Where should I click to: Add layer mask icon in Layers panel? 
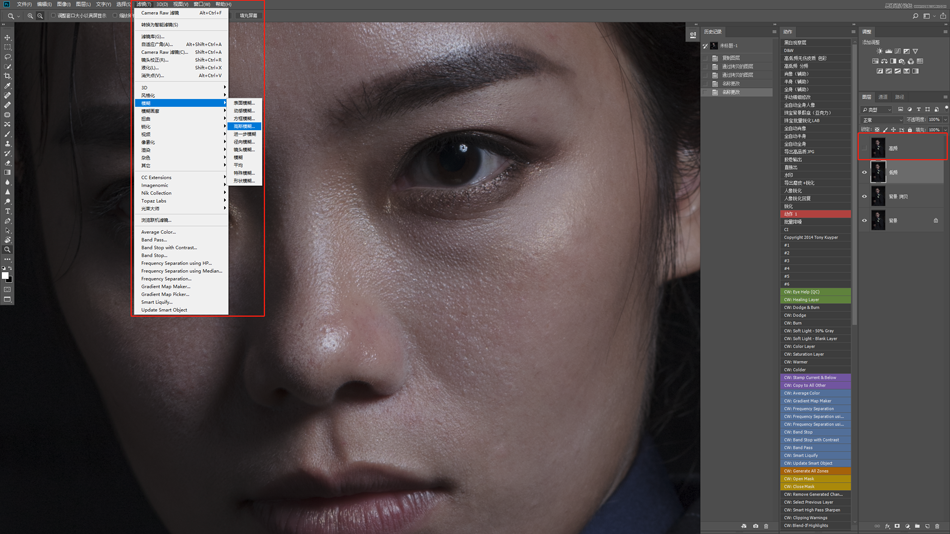point(897,526)
